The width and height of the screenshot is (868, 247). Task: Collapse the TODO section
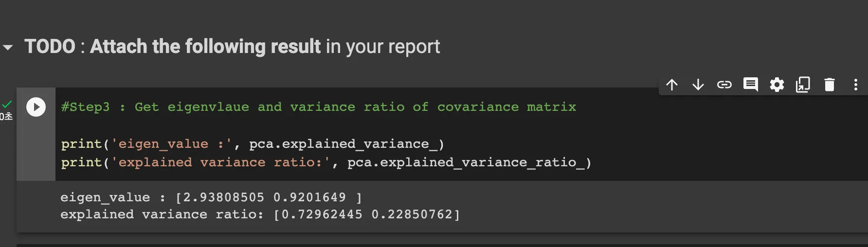8,48
